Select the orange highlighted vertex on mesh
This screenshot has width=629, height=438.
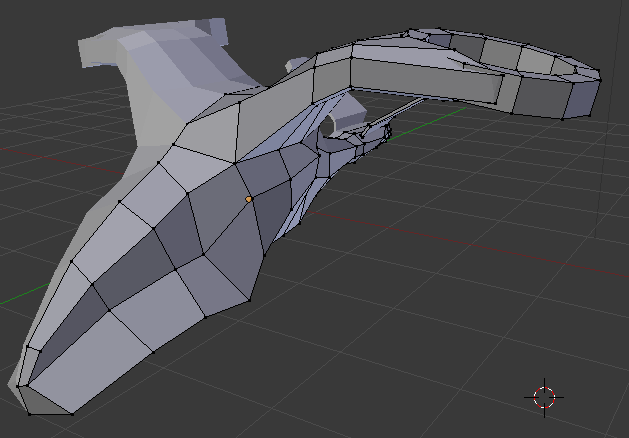tap(249, 199)
